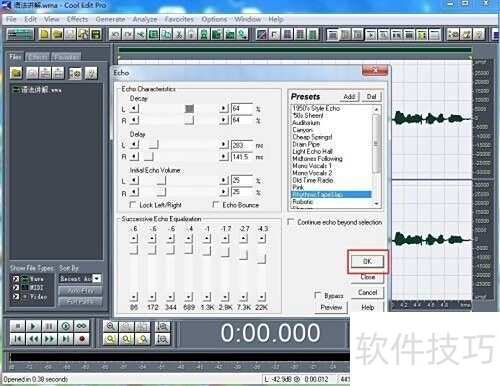The width and height of the screenshot is (500, 386).
Task: Select the Robotic preset
Action: pos(303,201)
